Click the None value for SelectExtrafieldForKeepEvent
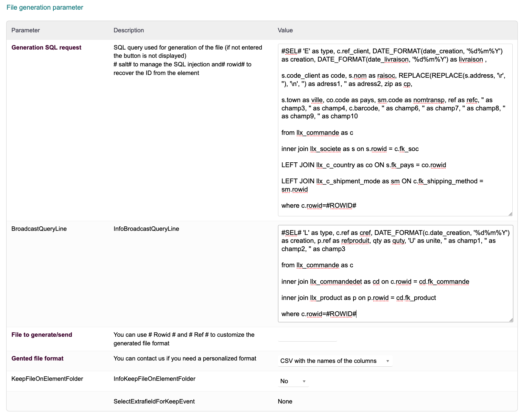 pyautogui.click(x=285, y=401)
